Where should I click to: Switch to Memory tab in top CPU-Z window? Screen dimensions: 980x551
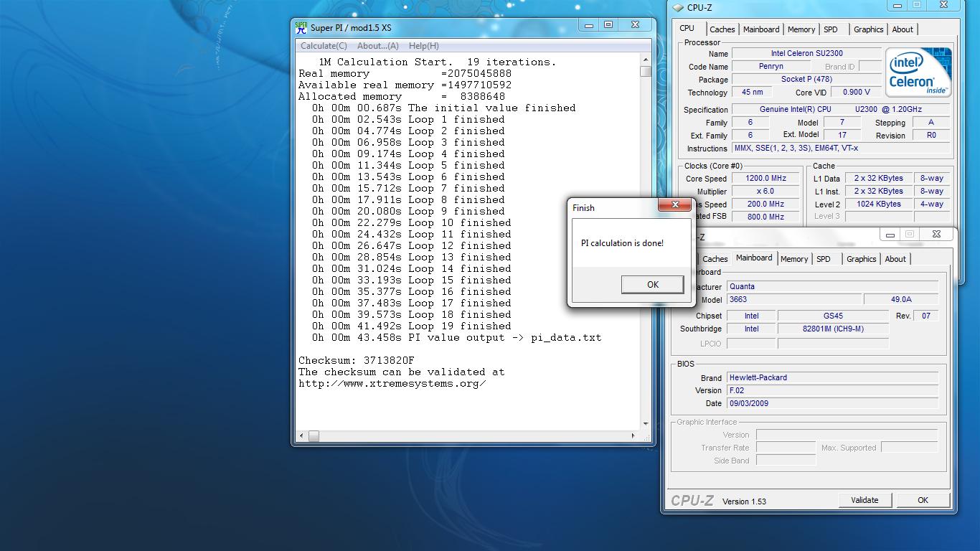(x=801, y=29)
